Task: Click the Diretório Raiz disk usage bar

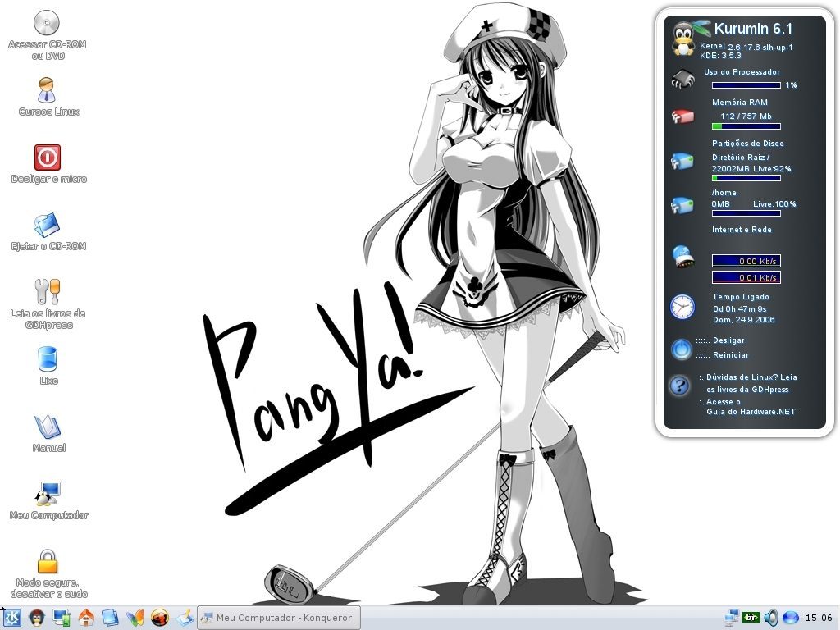Action: click(746, 178)
